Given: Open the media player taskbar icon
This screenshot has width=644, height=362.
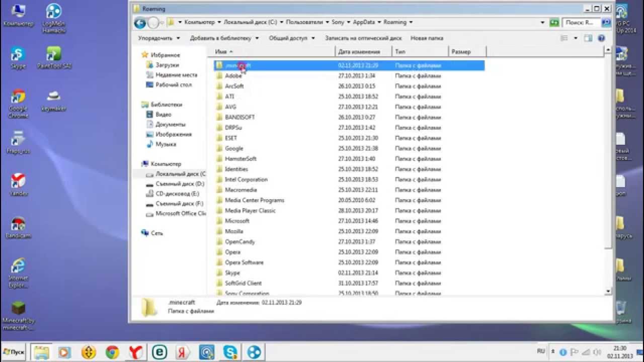Looking at the screenshot, I should [65, 352].
